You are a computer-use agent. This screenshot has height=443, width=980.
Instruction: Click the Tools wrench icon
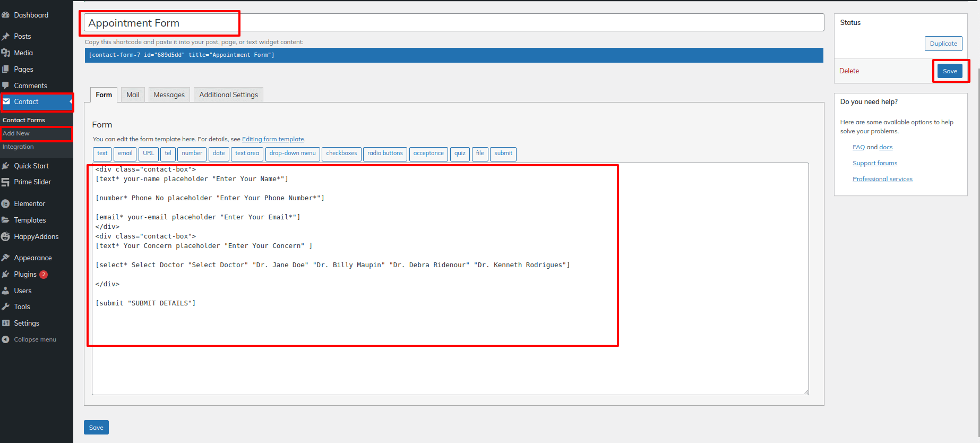pos(6,307)
